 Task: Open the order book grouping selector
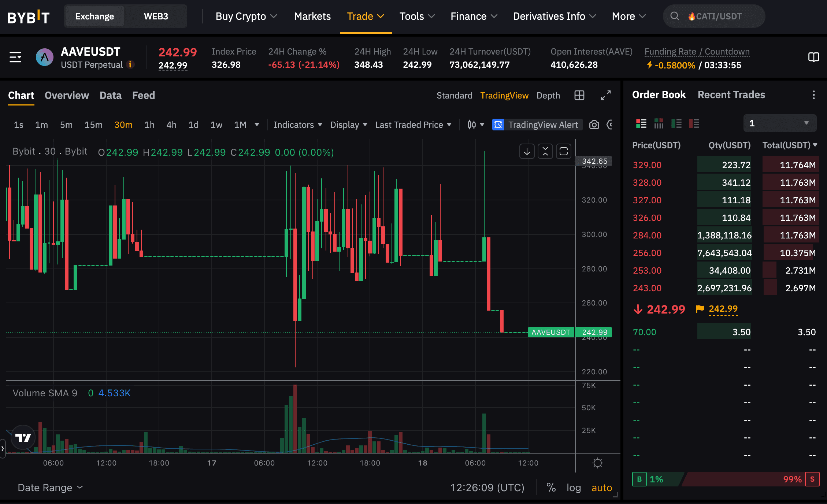pyautogui.click(x=780, y=123)
